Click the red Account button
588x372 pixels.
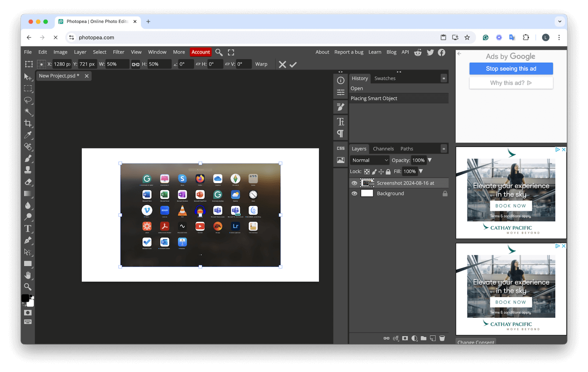coord(201,52)
